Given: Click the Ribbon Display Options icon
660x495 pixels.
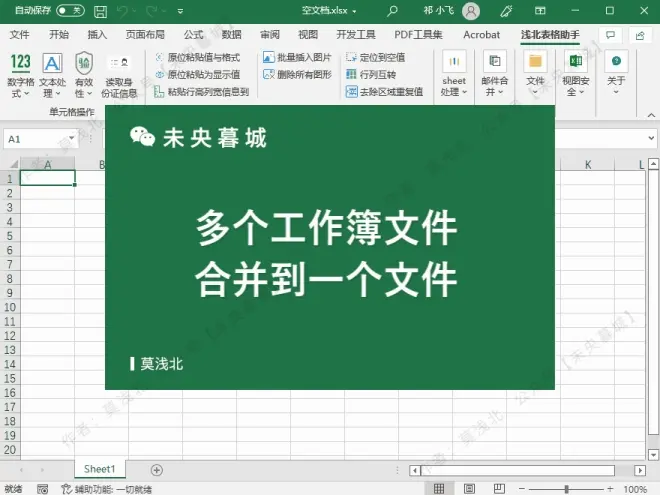Looking at the screenshot, I should pos(540,11).
